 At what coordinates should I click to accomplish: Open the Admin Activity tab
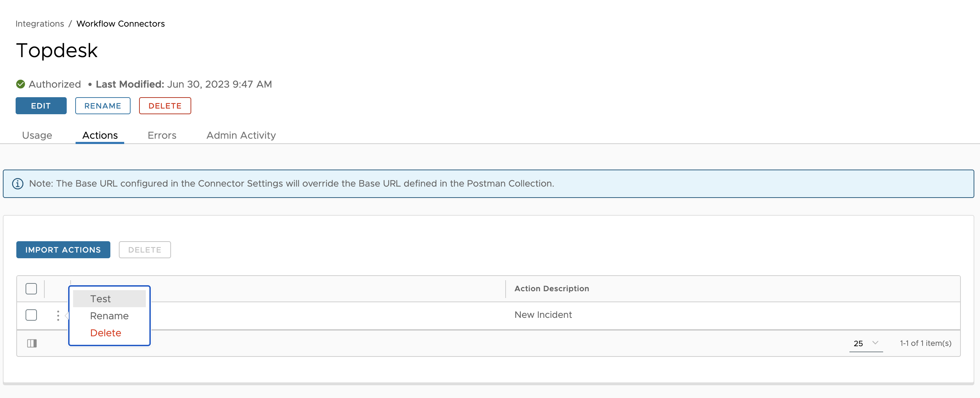click(x=241, y=135)
